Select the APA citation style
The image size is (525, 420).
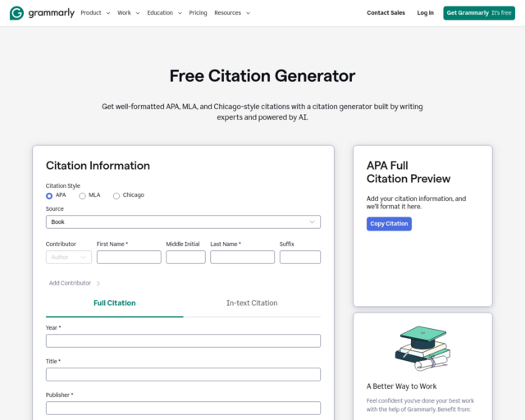pyautogui.click(x=49, y=196)
